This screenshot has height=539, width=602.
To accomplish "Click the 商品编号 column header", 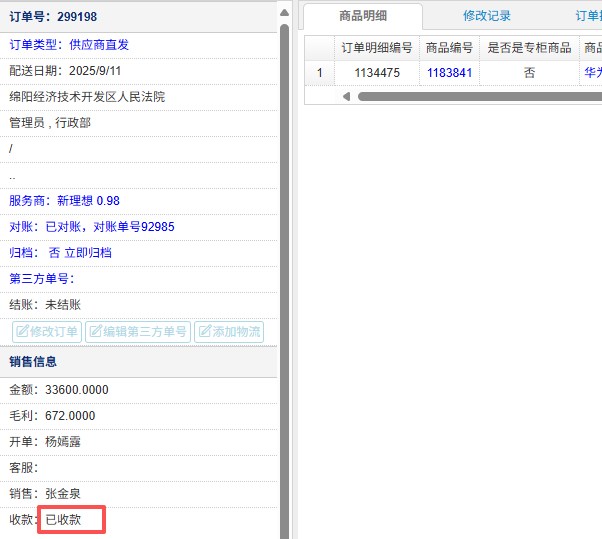I will click(449, 48).
